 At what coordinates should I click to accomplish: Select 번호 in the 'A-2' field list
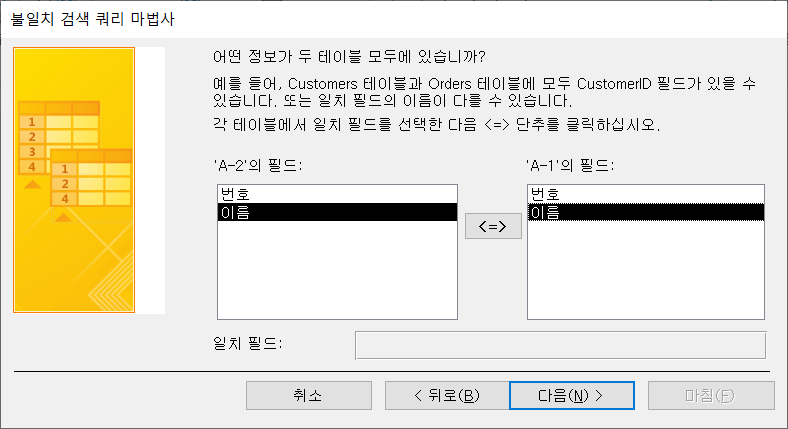(337, 194)
